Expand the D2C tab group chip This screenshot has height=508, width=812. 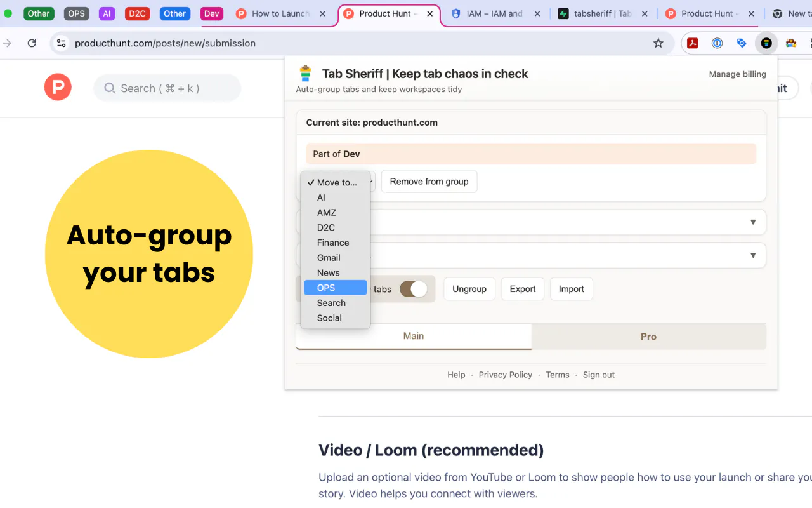pyautogui.click(x=137, y=13)
